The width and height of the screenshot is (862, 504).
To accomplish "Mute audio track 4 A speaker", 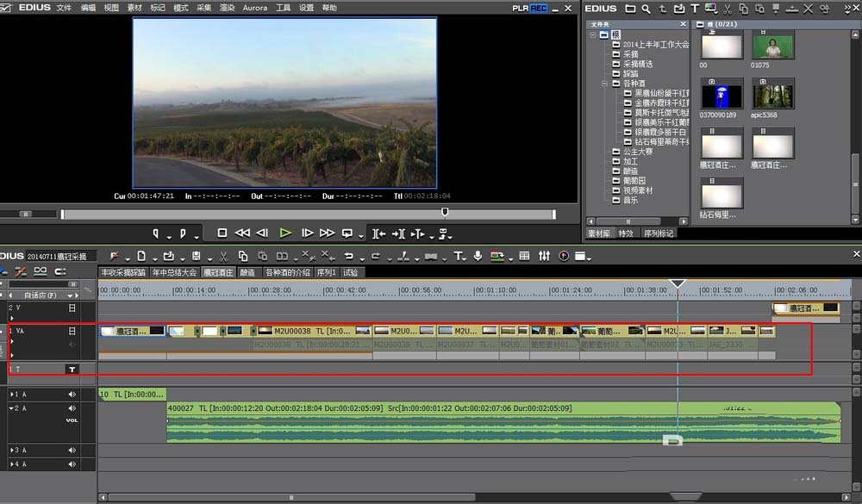I will (72, 464).
